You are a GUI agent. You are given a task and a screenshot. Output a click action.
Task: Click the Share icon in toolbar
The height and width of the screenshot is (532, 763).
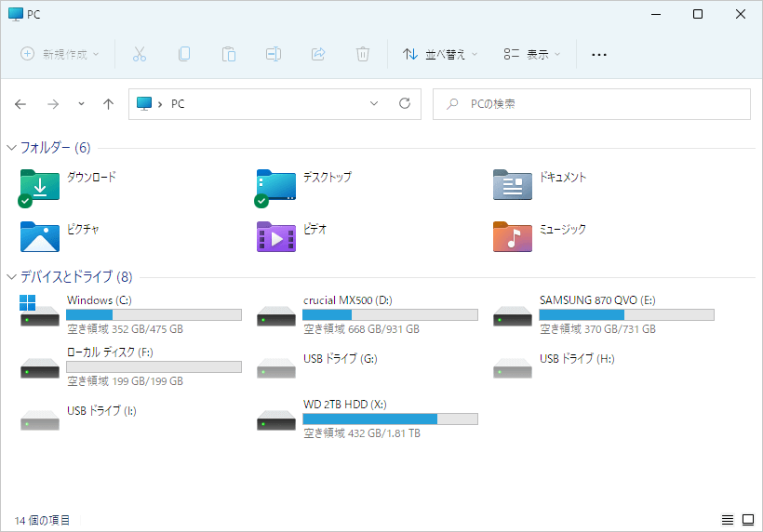click(318, 54)
